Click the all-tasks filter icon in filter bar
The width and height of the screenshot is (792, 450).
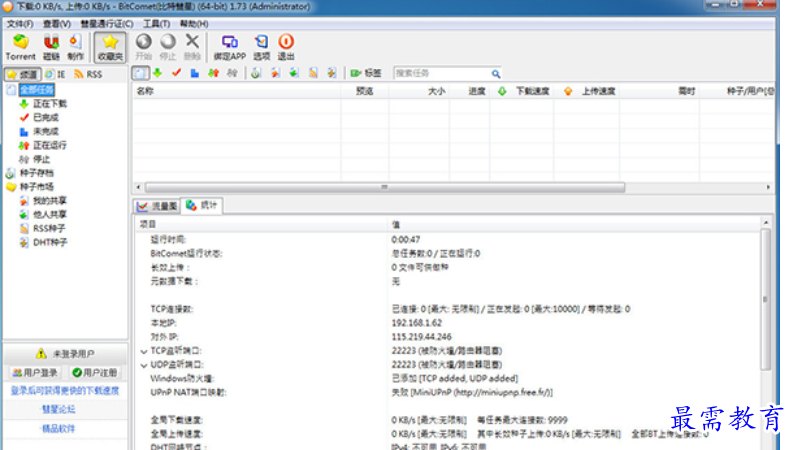coord(140,73)
